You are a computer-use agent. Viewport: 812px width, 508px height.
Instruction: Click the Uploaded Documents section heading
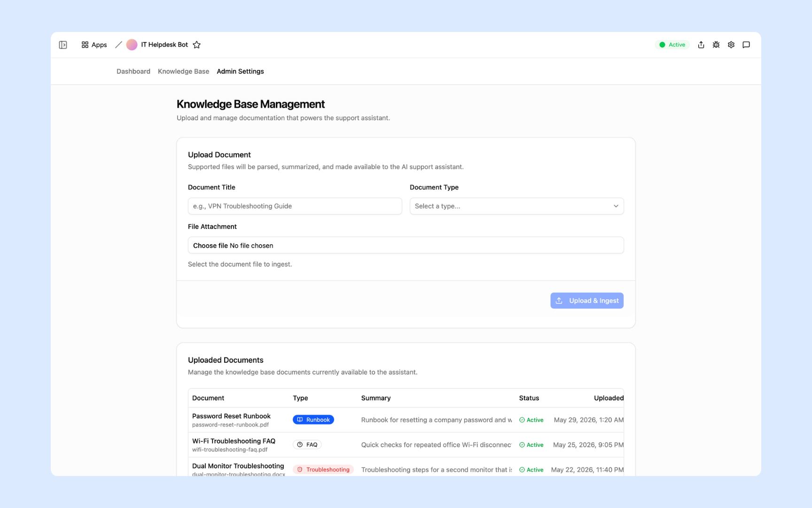226,360
